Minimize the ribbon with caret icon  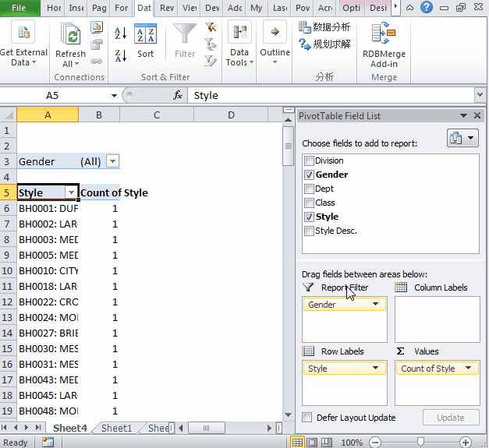[409, 8]
